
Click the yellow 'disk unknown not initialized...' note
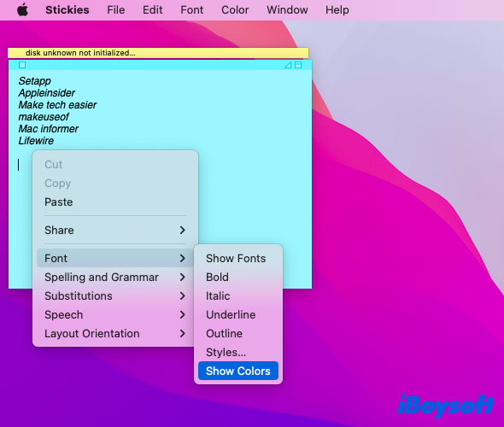[x=158, y=53]
